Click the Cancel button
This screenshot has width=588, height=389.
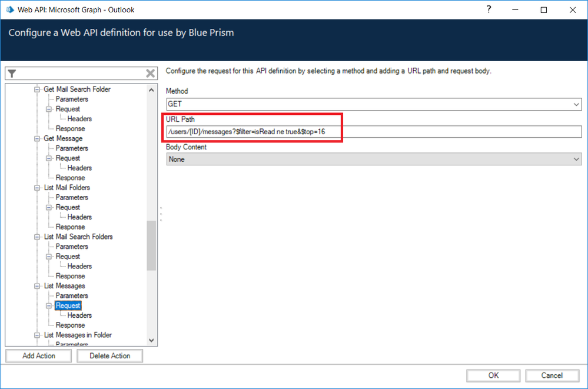click(x=552, y=375)
